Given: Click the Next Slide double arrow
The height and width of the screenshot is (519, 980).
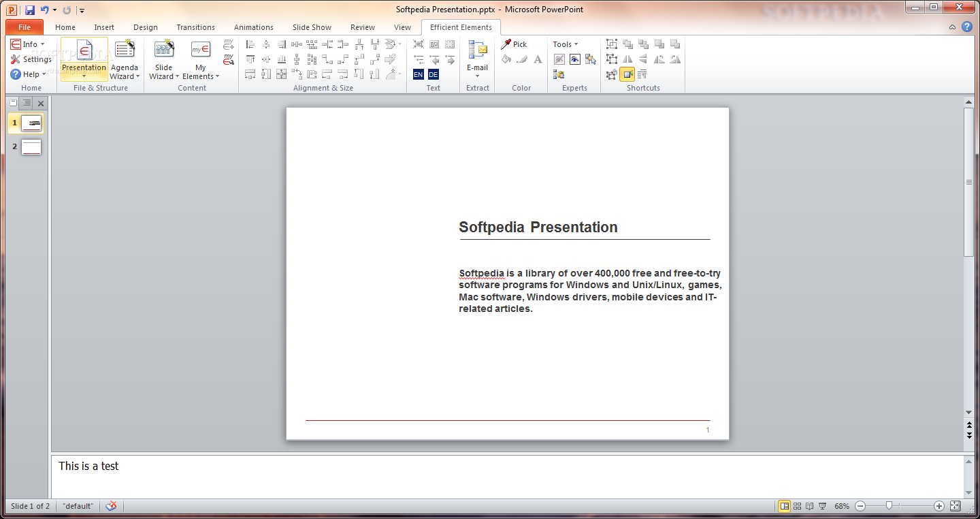Looking at the screenshot, I should (969, 435).
